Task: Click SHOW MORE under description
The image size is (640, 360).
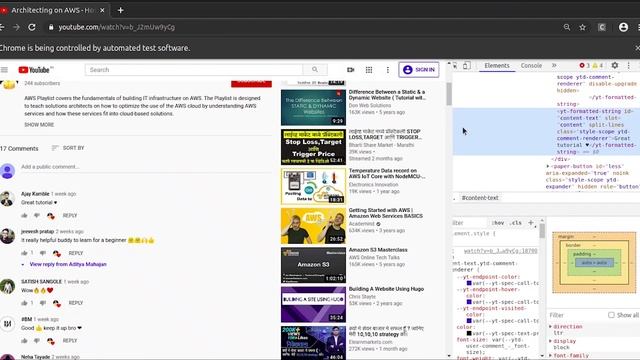Action: [x=39, y=124]
